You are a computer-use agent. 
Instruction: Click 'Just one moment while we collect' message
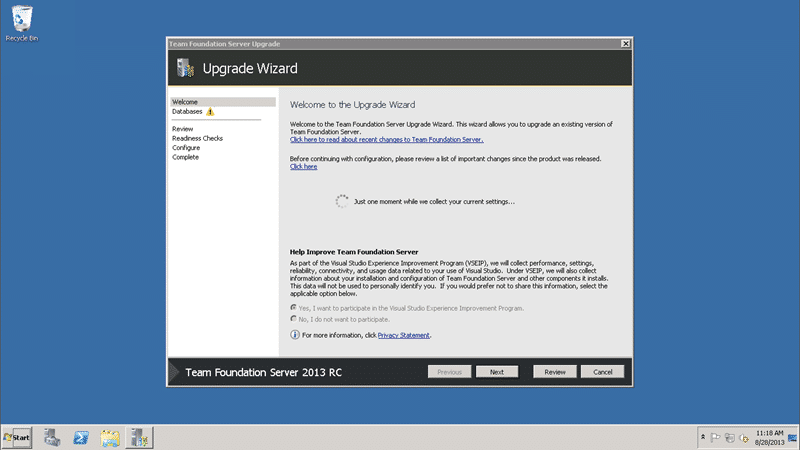pyautogui.click(x=434, y=202)
